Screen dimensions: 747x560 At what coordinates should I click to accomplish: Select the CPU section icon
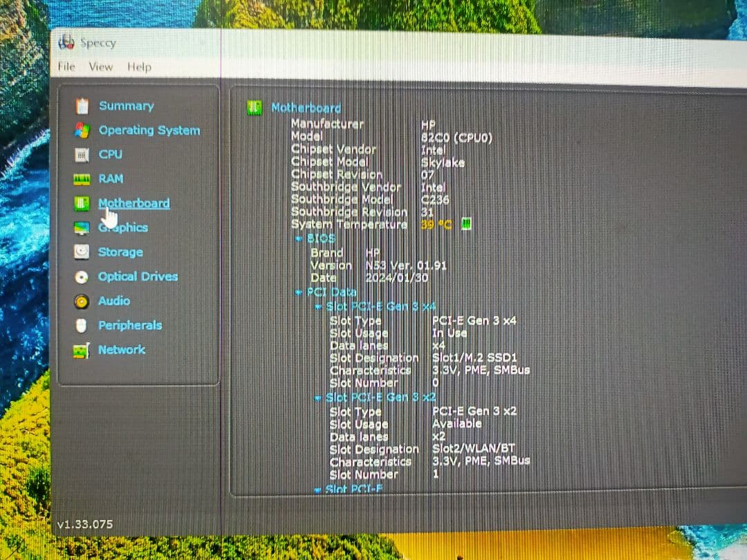tap(82, 154)
